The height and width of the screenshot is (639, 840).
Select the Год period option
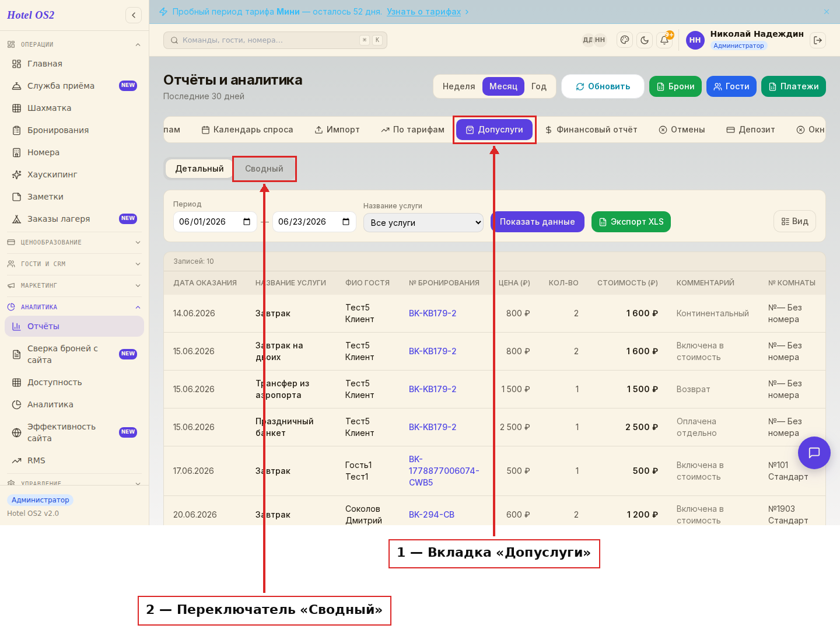tap(539, 86)
